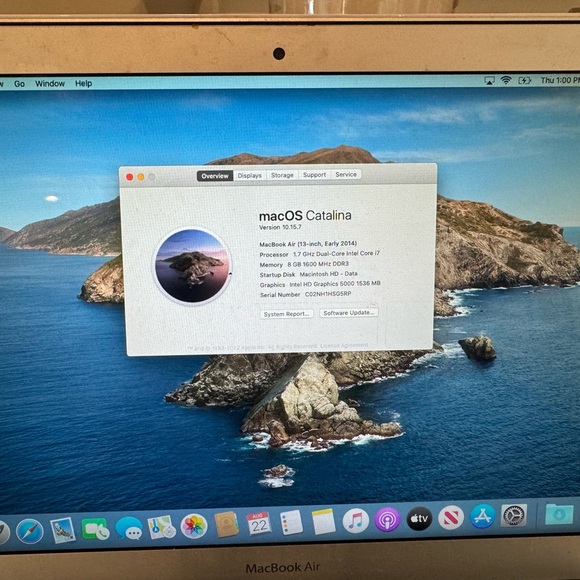Viewport: 580px width, 580px height.
Task: Open System Preferences from the Dock
Action: pyautogui.click(x=514, y=515)
